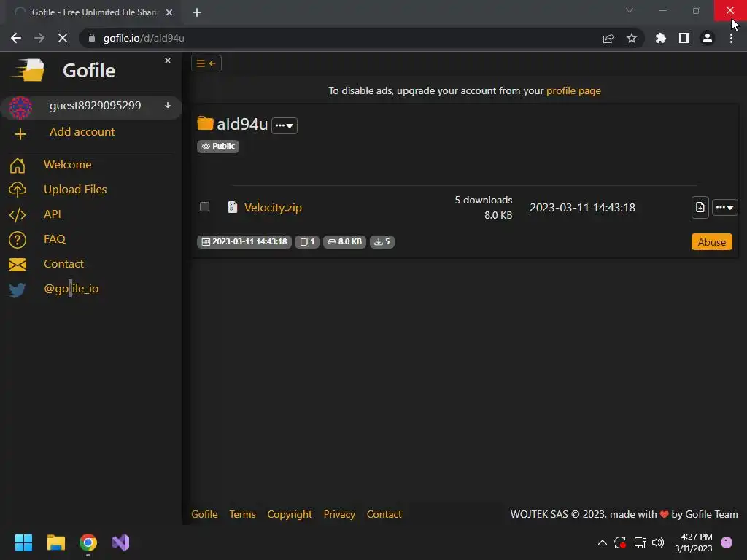Click the address bar showing gofile.io/d/ald94u

click(361, 38)
